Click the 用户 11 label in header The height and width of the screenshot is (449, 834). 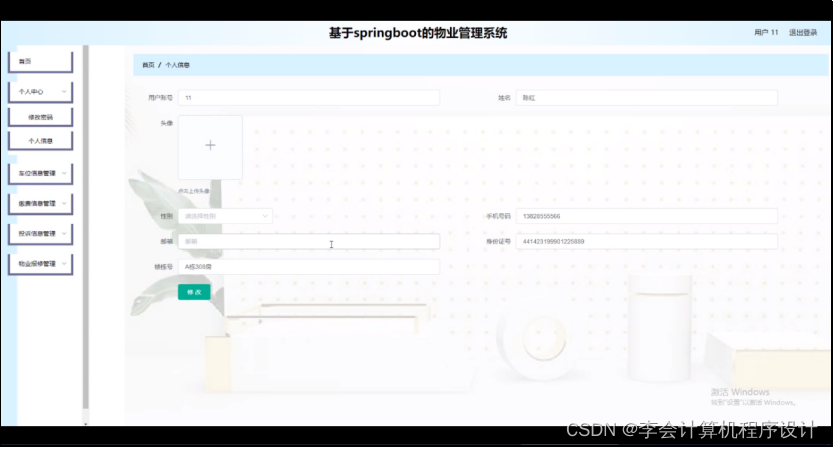point(766,32)
